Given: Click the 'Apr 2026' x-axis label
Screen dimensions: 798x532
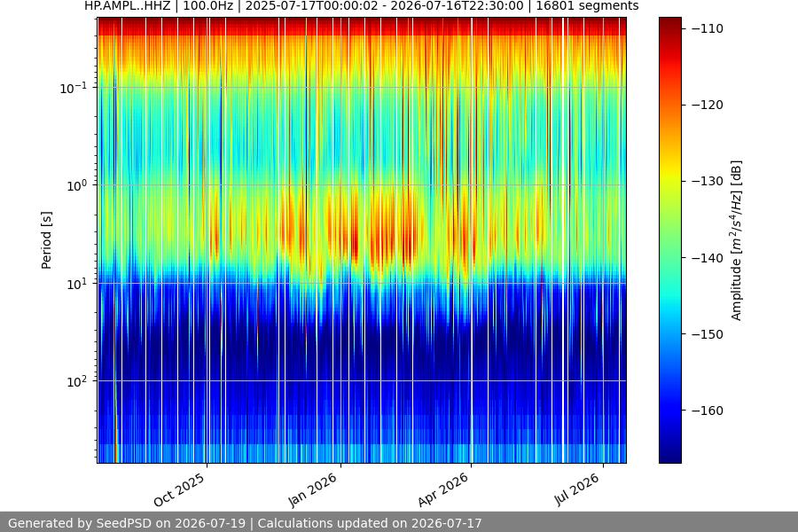Looking at the screenshot, I should pos(443,489).
